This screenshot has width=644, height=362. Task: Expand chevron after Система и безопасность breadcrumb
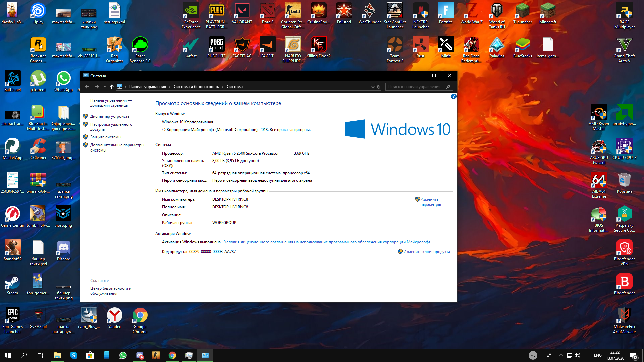point(223,87)
